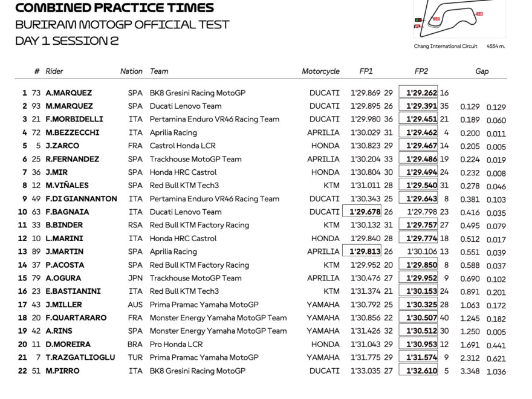
Task: Click the fastest FP2 time 1'29.262
Action: click(x=421, y=93)
